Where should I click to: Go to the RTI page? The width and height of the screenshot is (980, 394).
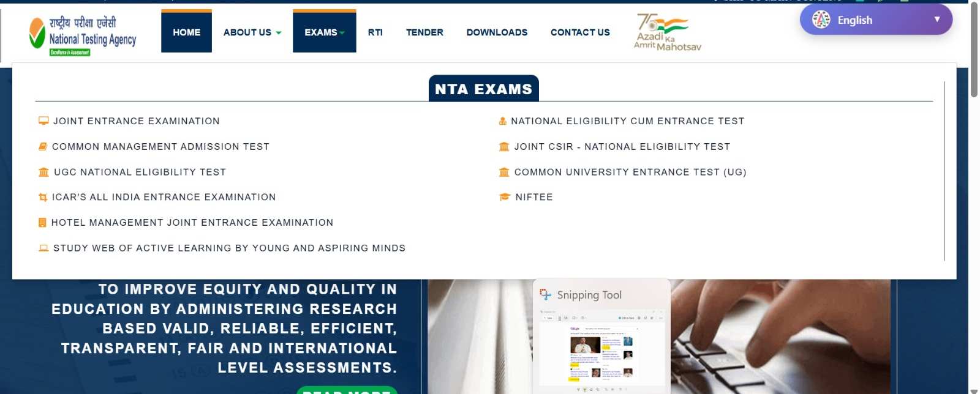[375, 32]
